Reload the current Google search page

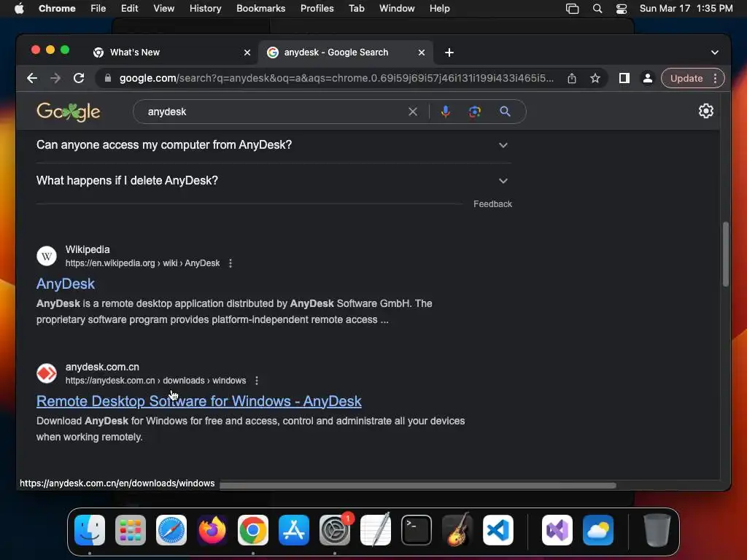point(79,78)
